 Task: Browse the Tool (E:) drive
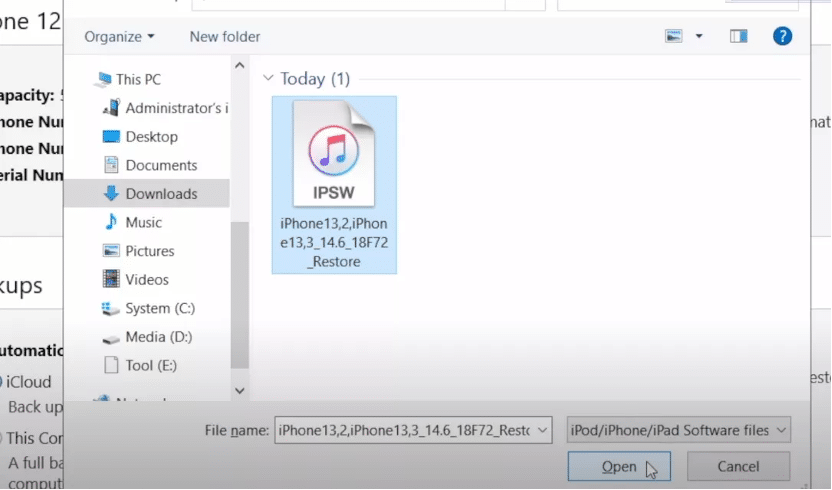click(151, 366)
